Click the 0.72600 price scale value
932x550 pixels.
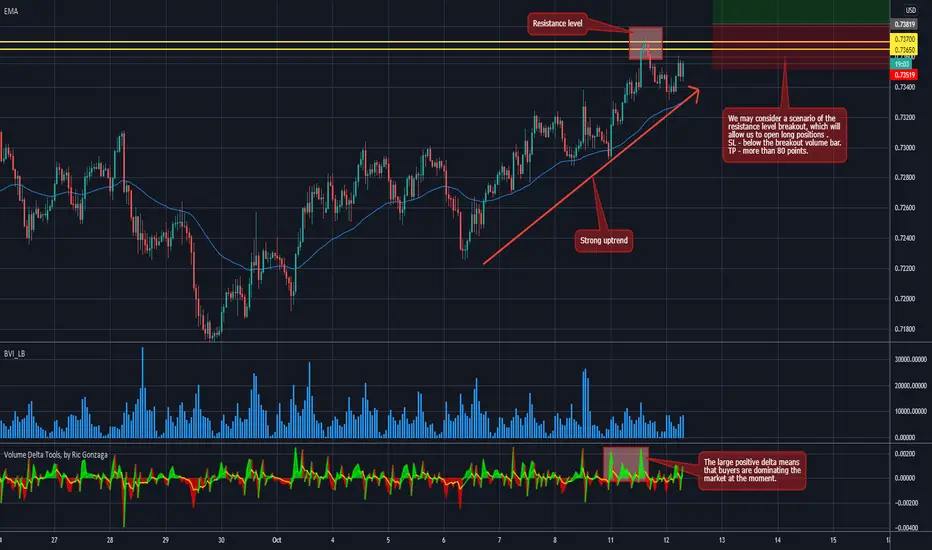pos(904,208)
